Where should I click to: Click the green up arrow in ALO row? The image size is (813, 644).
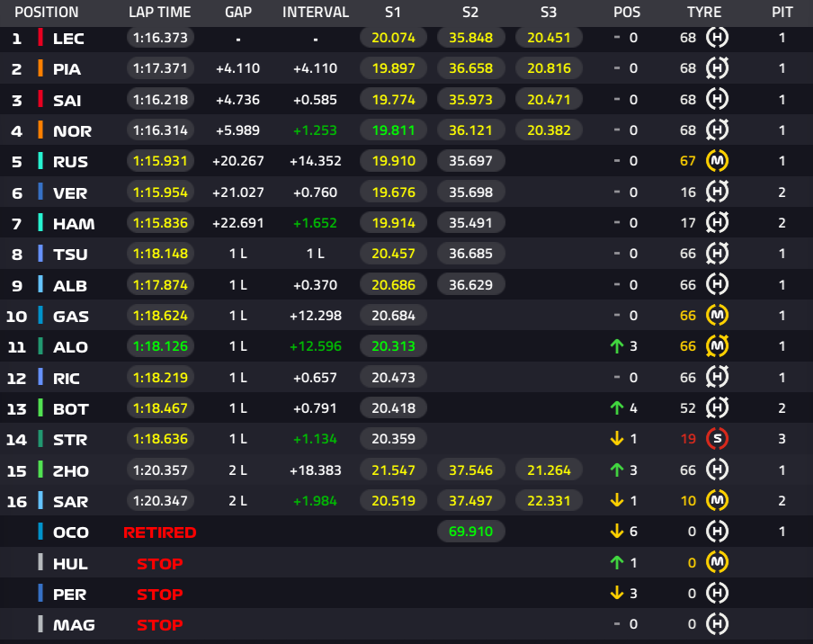616,346
